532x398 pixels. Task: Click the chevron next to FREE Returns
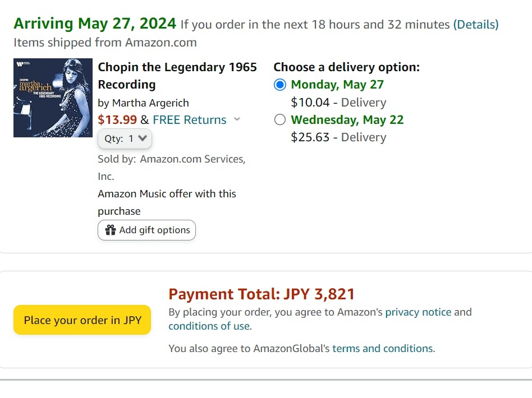(237, 119)
